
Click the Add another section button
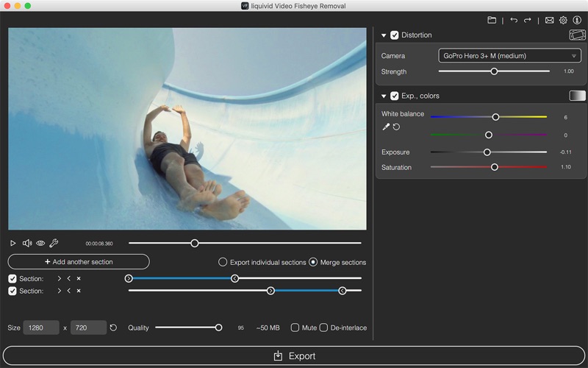click(x=79, y=262)
